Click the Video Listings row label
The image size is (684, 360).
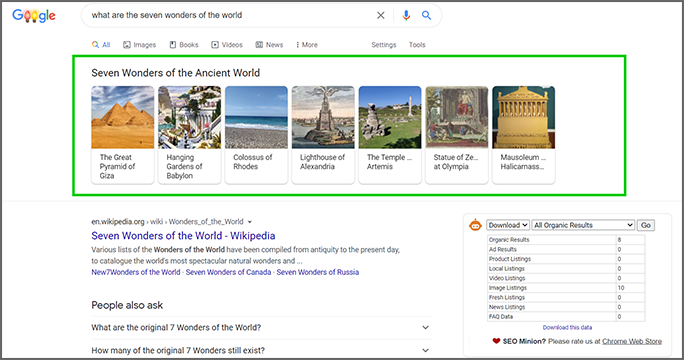coord(507,278)
